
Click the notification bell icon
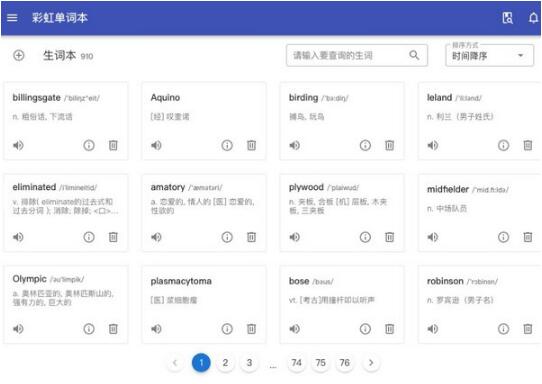[x=533, y=18]
